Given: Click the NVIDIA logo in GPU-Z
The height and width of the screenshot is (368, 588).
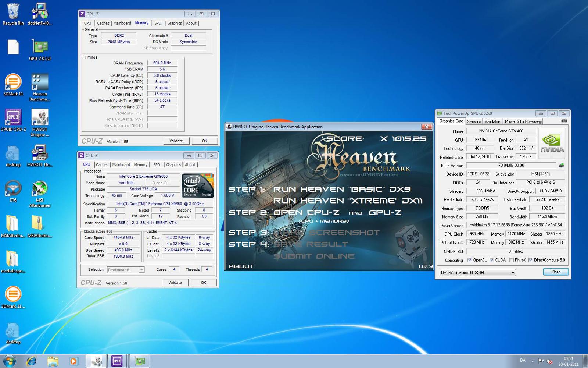Looking at the screenshot, I should click(552, 143).
